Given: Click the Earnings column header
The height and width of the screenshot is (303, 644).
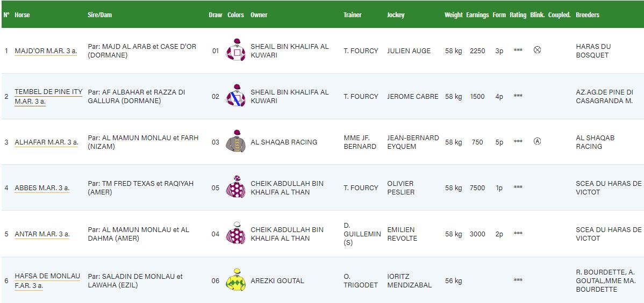Looking at the screenshot, I should click(x=477, y=15).
